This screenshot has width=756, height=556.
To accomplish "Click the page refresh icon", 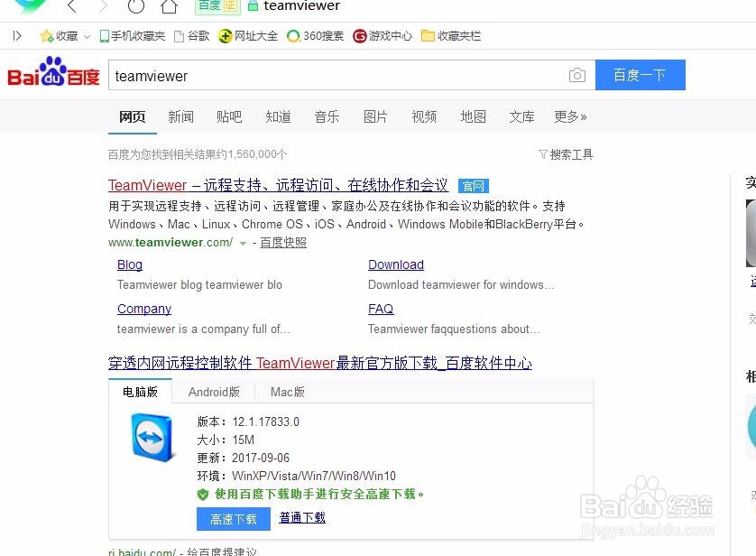I will (x=135, y=6).
